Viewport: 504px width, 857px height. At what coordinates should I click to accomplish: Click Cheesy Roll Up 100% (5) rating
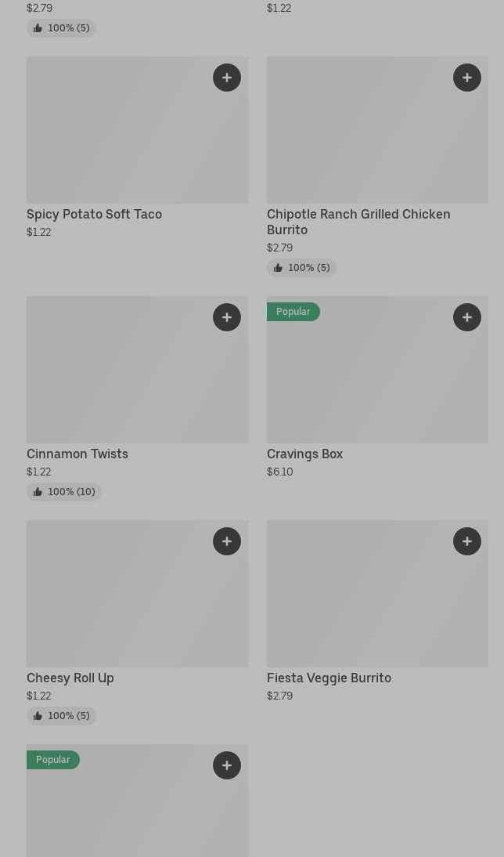(x=61, y=716)
